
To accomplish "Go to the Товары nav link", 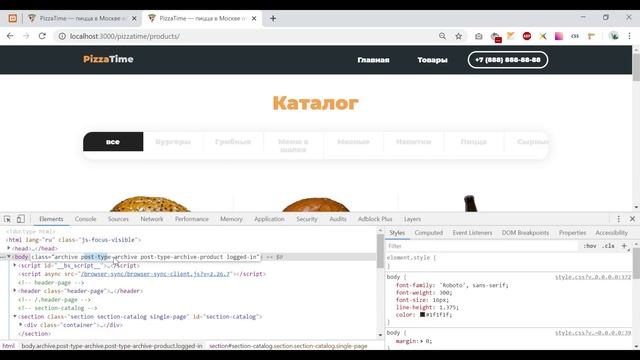I will (x=432, y=60).
